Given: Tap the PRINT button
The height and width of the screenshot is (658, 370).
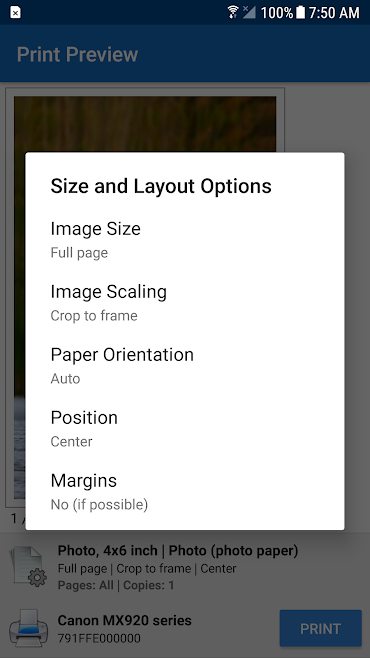Looking at the screenshot, I should point(320,628).
